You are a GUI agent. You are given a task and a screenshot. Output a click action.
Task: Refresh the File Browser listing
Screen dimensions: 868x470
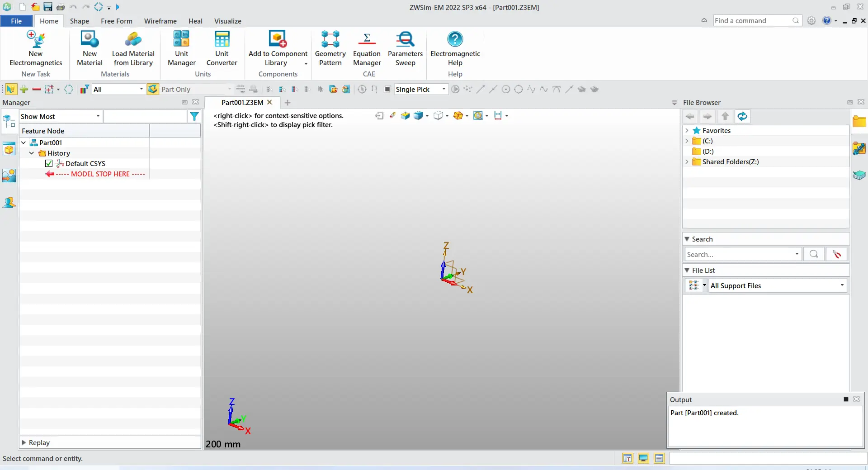pyautogui.click(x=742, y=116)
